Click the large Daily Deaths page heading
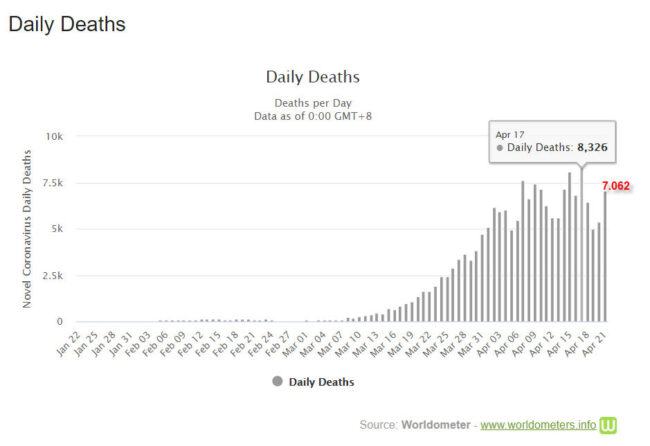 point(67,24)
